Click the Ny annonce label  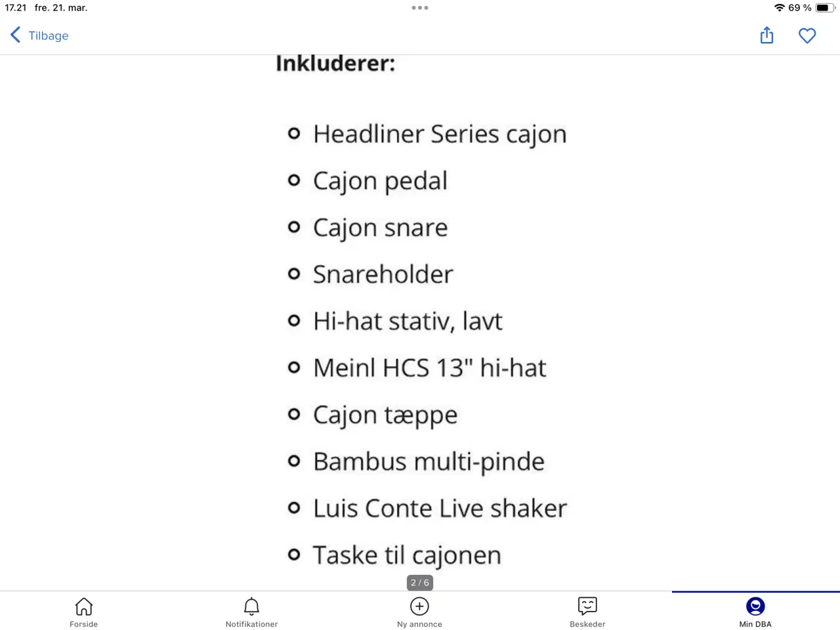pos(419,624)
